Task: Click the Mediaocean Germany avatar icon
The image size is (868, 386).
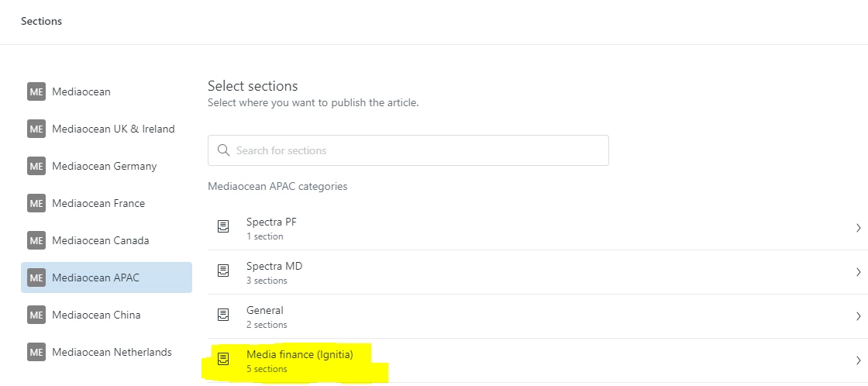Action: point(36,166)
